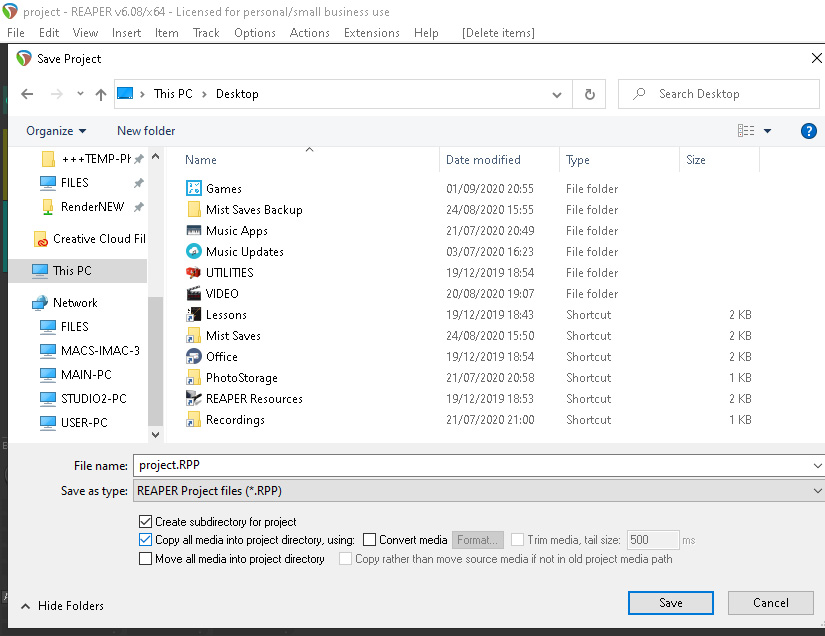825x636 pixels.
Task: Click the Recordings shortcut icon
Action: [194, 420]
